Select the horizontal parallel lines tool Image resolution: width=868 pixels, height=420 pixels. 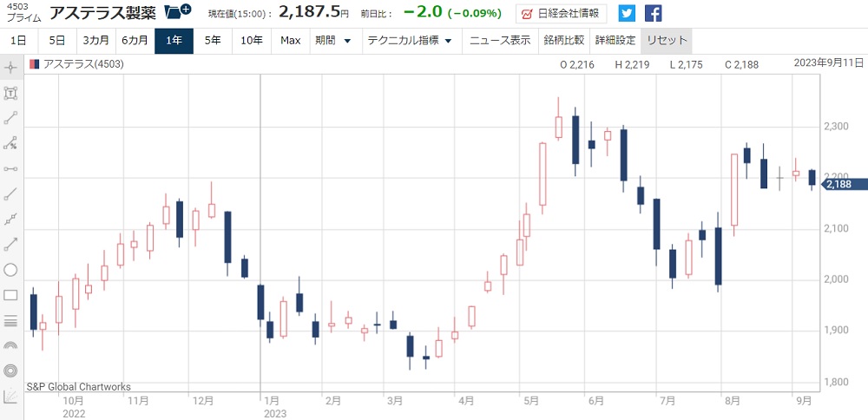[10, 320]
